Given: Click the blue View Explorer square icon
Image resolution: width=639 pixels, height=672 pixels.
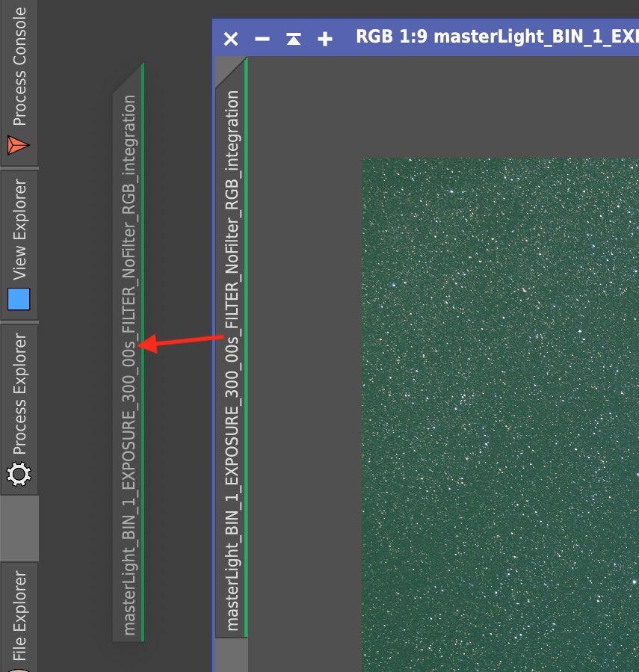Looking at the screenshot, I should pos(19,299).
